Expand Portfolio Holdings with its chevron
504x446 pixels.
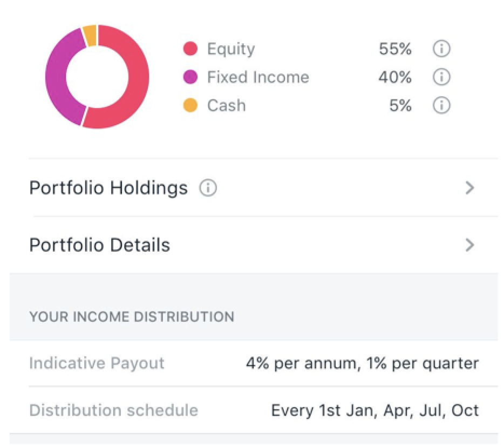point(469,188)
